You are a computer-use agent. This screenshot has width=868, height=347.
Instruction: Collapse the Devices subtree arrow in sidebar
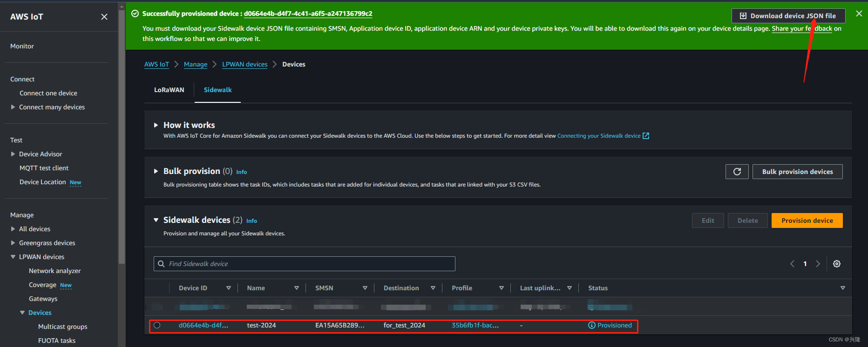(22, 313)
